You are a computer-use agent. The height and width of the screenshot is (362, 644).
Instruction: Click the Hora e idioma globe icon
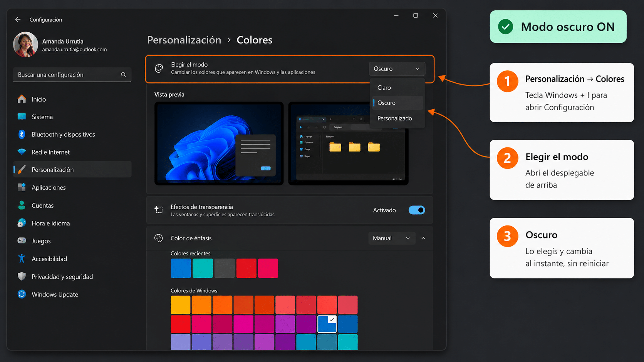pos(22,223)
